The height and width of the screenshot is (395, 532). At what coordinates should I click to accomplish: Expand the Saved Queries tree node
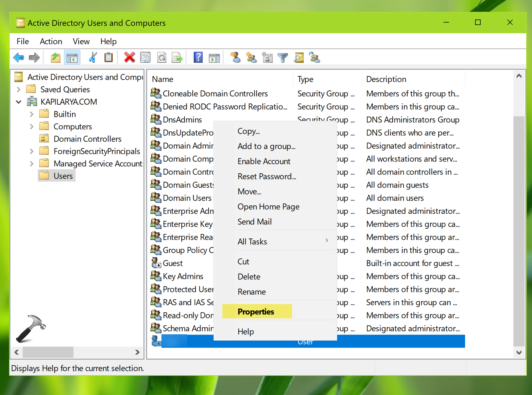pos(18,90)
